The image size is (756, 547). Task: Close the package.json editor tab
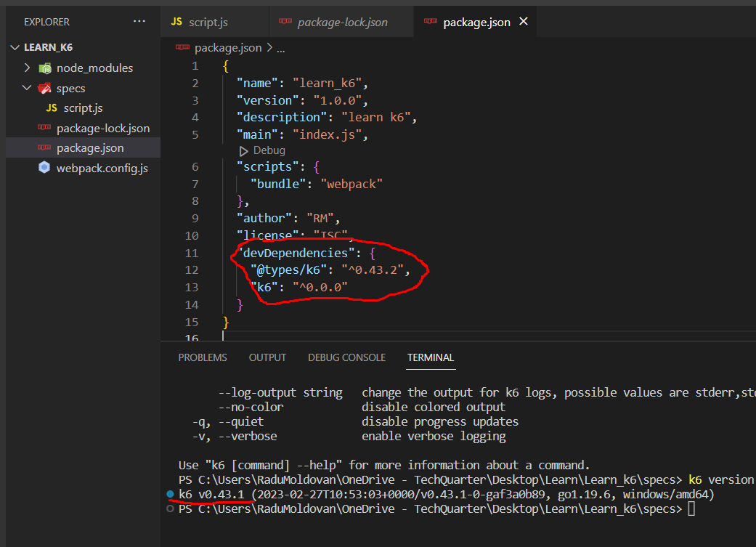pyautogui.click(x=524, y=22)
